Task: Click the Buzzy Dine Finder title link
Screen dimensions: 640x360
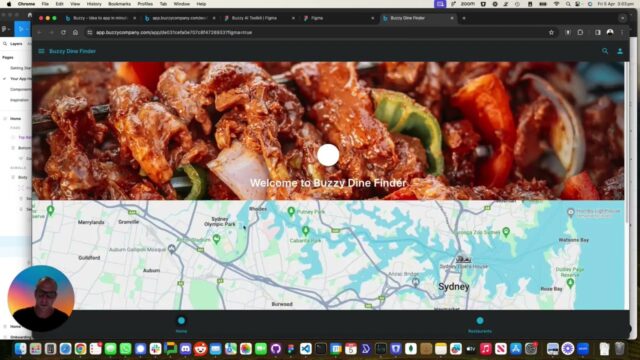Action: [72, 51]
